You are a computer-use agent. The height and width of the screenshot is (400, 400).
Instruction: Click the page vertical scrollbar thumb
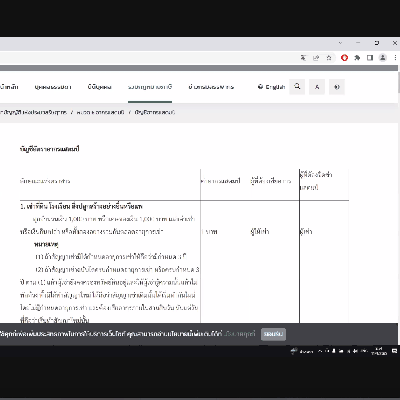(x=399, y=82)
